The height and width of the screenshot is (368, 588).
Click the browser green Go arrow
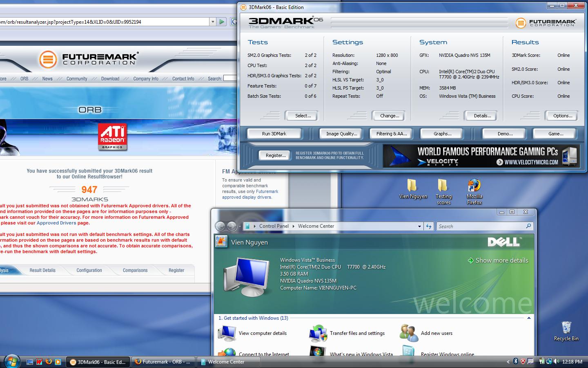(x=222, y=22)
